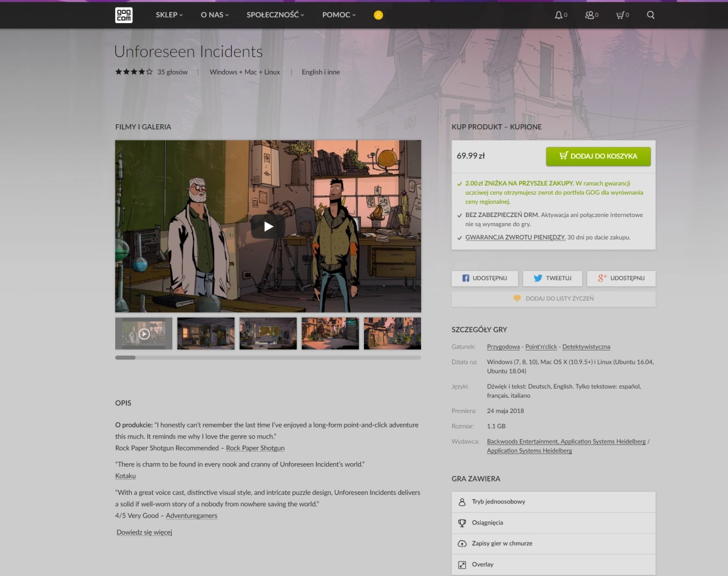Open the GOG.com logo home link

click(x=124, y=15)
